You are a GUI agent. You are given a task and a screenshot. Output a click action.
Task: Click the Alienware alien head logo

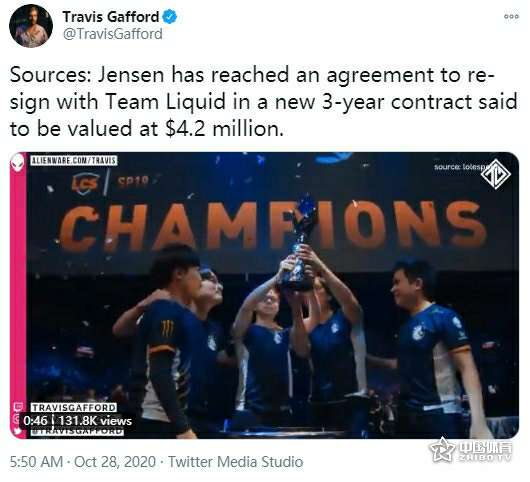point(18,163)
